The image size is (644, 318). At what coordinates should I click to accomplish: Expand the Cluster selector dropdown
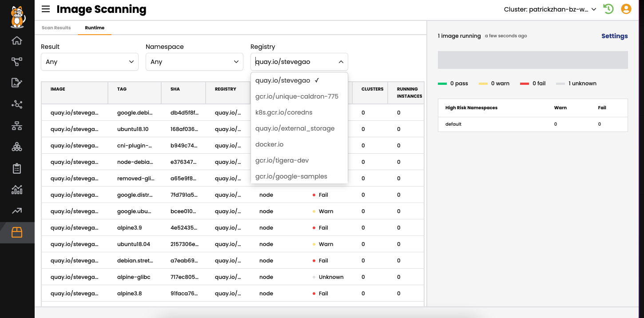[x=550, y=9]
